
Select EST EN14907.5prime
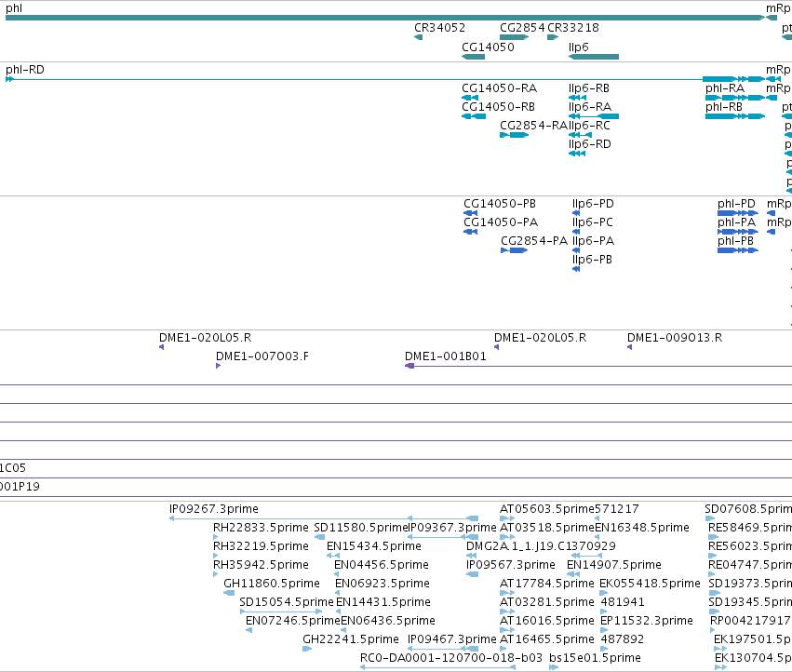tap(614, 565)
